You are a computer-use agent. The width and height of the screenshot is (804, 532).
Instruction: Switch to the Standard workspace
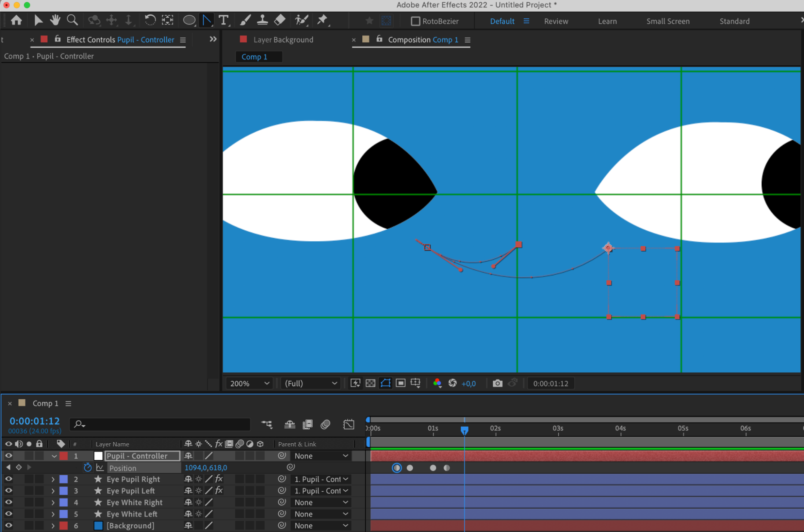click(x=734, y=21)
